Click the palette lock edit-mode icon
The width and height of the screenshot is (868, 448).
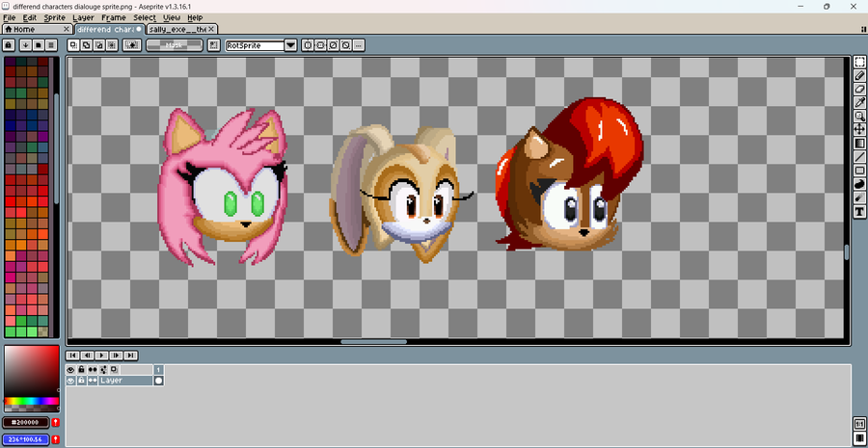click(9, 44)
